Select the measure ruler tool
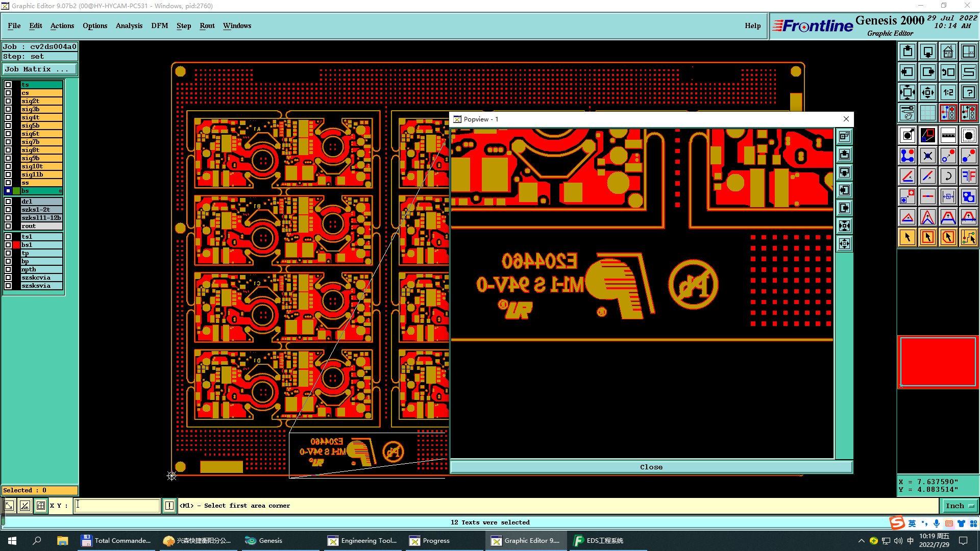Viewport: 980px width, 551px height. (x=948, y=135)
